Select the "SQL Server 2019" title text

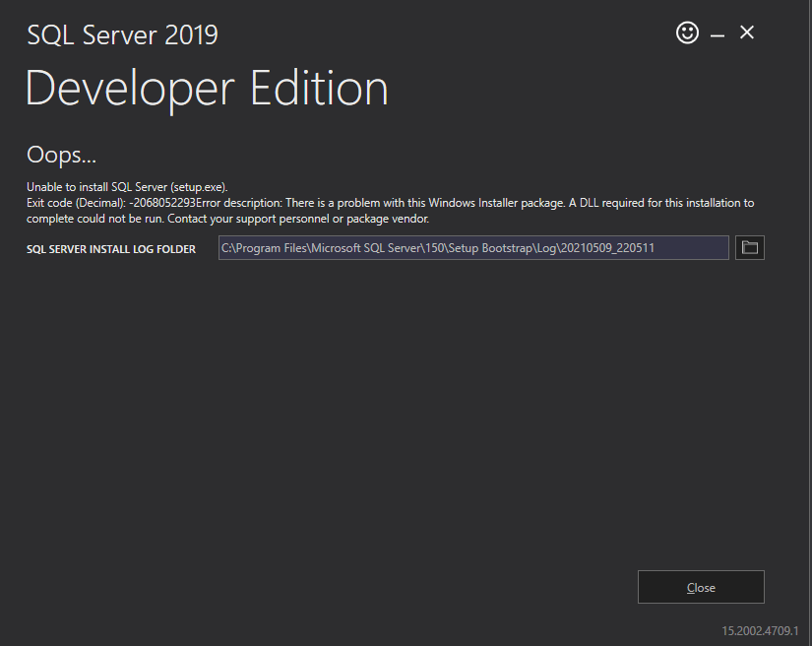point(122,36)
